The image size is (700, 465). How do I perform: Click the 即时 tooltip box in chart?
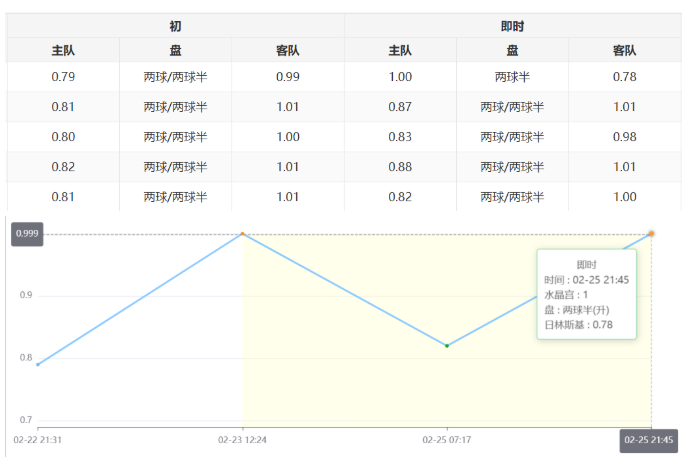[x=587, y=294]
